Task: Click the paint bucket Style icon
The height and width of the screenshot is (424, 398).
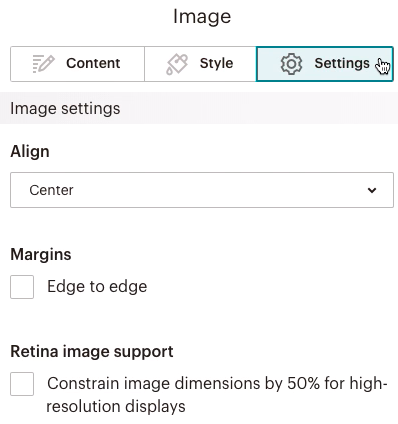Action: (x=177, y=64)
